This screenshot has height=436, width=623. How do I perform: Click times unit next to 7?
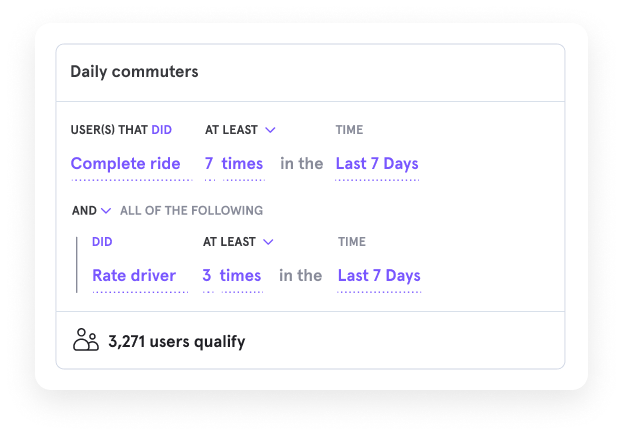coord(242,163)
